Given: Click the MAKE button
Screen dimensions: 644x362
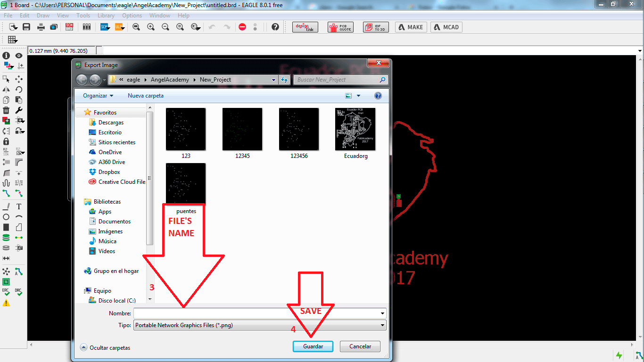Looking at the screenshot, I should [411, 27].
